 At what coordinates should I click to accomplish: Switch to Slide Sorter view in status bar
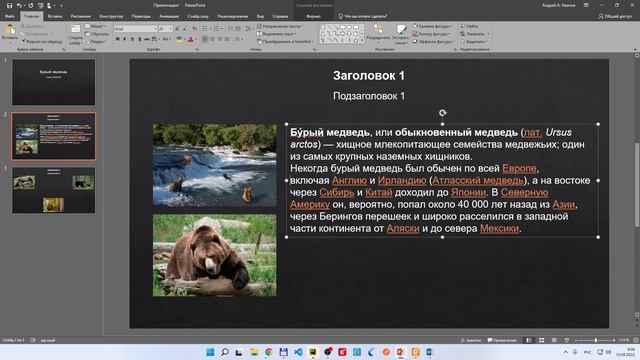(542, 340)
